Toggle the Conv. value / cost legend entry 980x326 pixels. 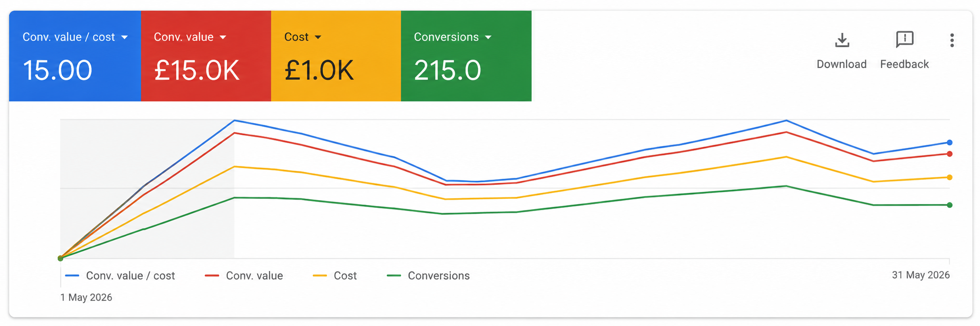120,275
